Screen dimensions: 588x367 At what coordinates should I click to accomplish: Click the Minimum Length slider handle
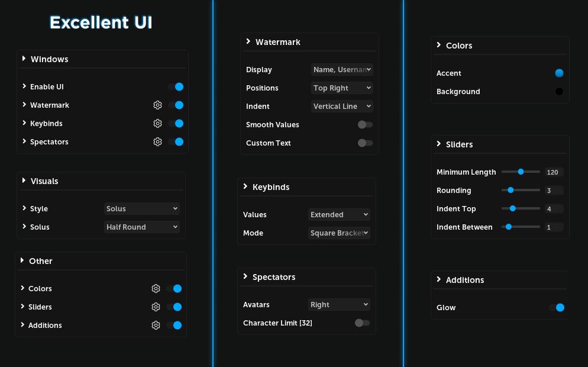click(x=521, y=172)
